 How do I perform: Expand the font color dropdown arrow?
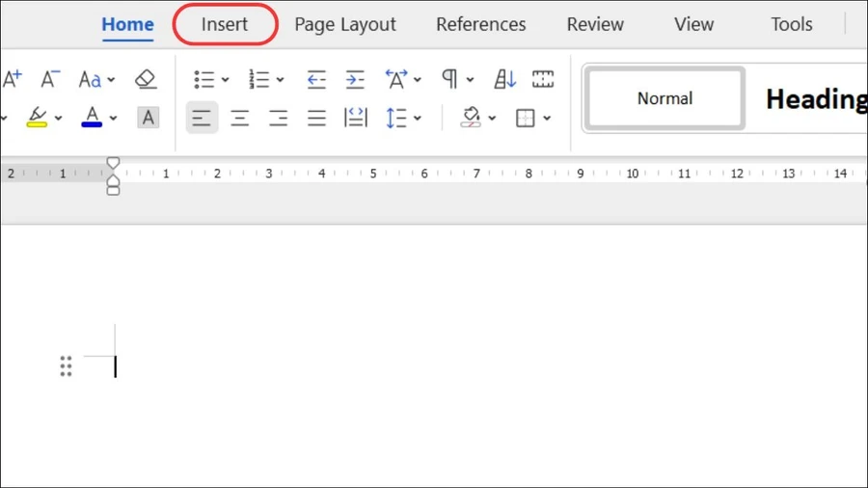pos(113,118)
